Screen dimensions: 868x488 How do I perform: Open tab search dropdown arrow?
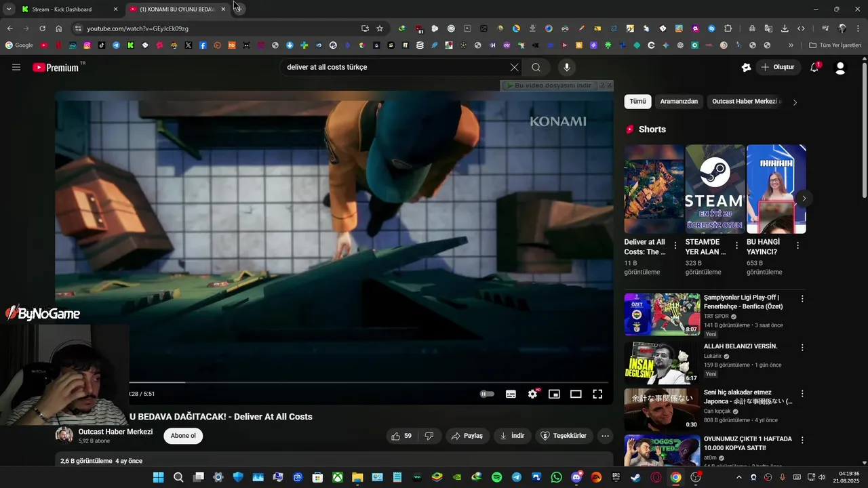[x=9, y=9]
